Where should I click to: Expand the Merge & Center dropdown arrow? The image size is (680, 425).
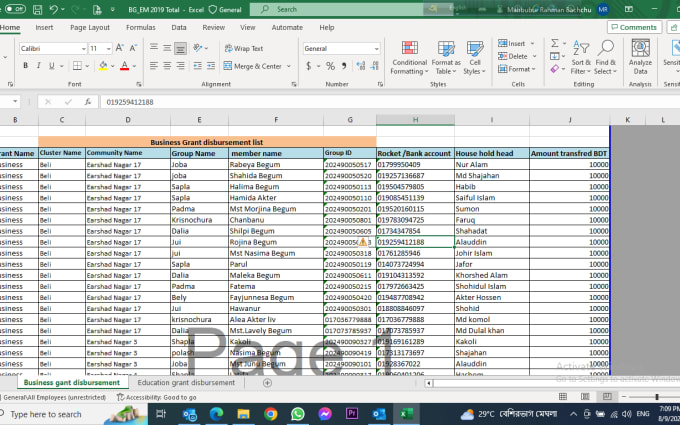pyautogui.click(x=289, y=66)
